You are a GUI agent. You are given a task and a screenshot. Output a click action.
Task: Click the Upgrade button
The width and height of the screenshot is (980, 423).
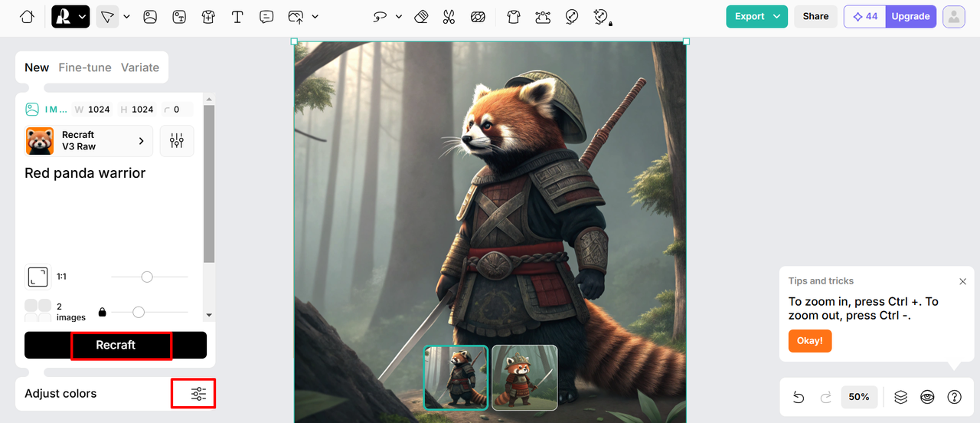(910, 16)
